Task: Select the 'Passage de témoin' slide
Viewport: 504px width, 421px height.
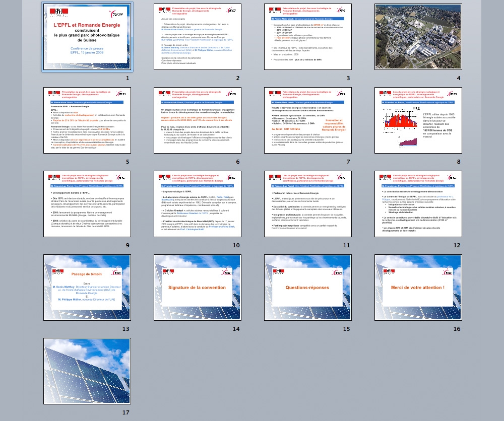Action: (x=87, y=288)
